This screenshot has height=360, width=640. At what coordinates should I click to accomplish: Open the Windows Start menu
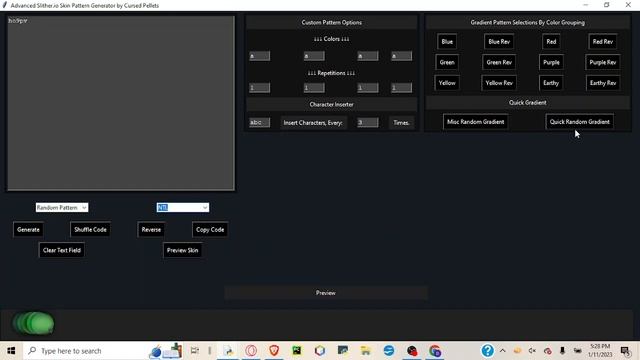11,351
